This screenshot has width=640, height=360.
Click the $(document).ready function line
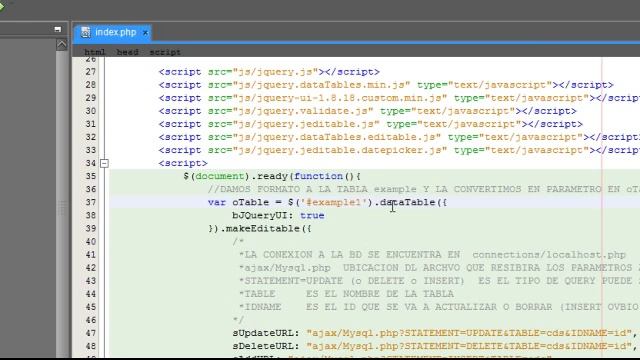[272, 176]
